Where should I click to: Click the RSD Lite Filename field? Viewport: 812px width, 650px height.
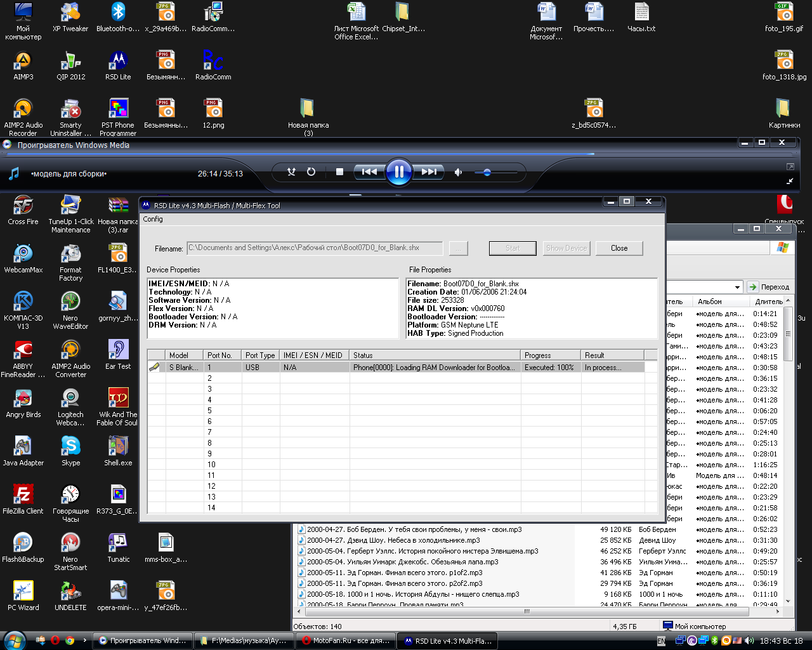pyautogui.click(x=315, y=248)
